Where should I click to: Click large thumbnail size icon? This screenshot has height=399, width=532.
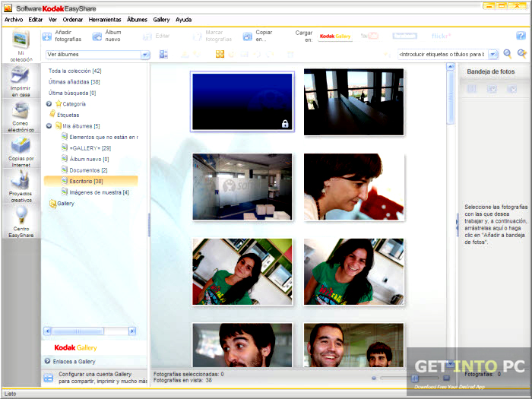pyautogui.click(x=447, y=378)
